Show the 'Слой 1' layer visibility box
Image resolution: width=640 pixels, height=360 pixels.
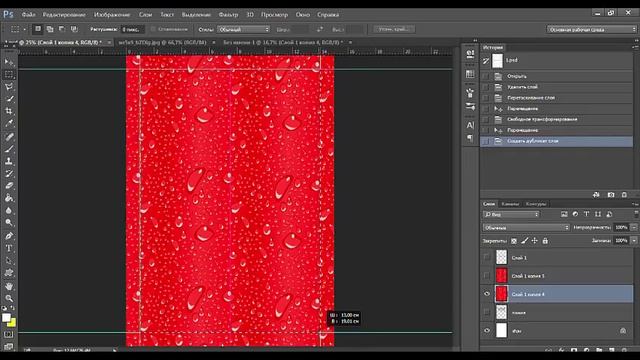tap(487, 258)
